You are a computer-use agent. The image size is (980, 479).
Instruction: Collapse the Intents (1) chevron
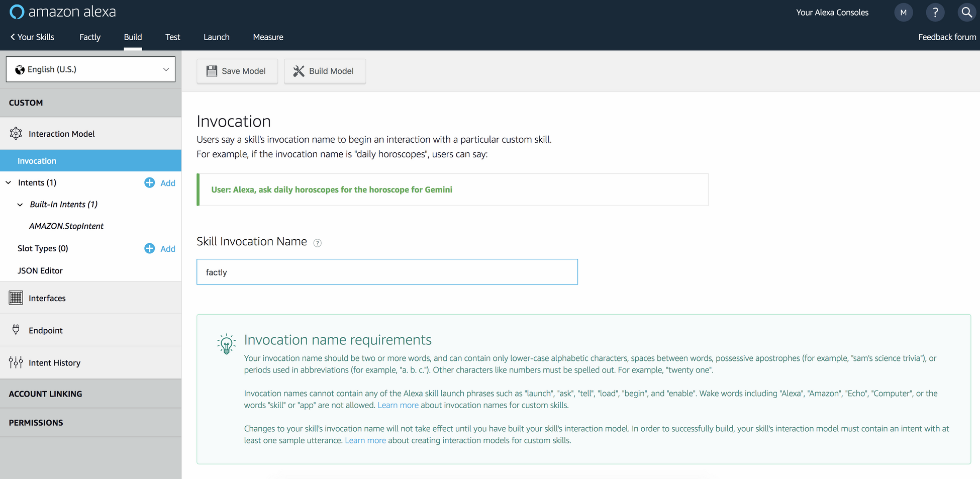[9, 182]
